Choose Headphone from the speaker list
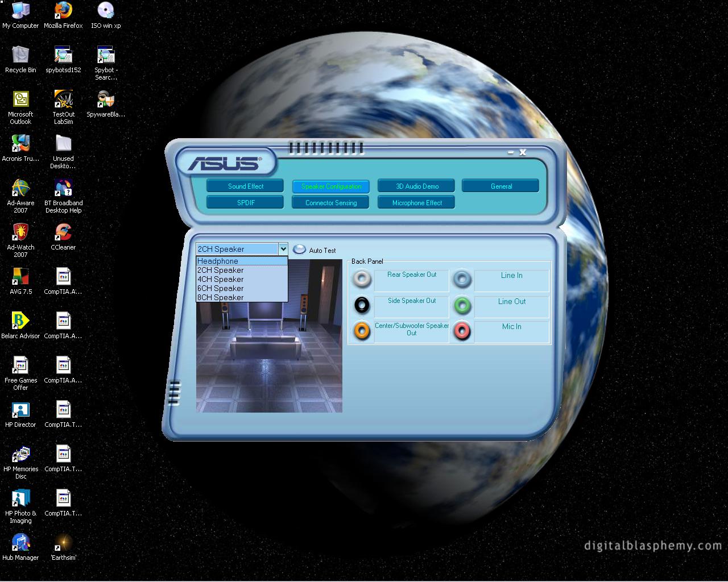The height and width of the screenshot is (582, 728). [242, 261]
